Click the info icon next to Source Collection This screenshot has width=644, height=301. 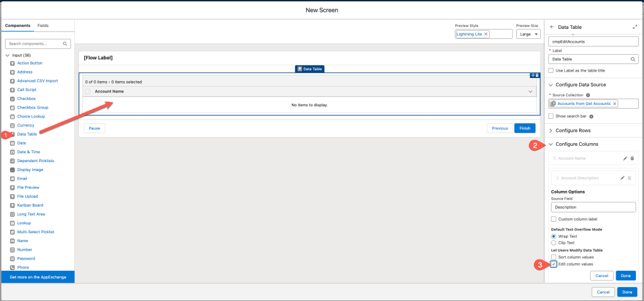tap(587, 95)
